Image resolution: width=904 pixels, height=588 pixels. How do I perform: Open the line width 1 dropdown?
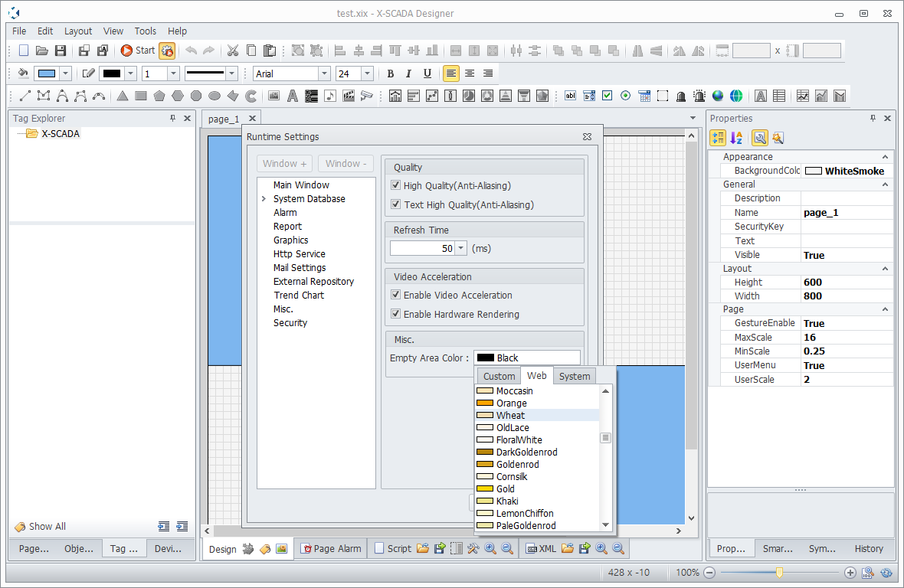click(173, 73)
